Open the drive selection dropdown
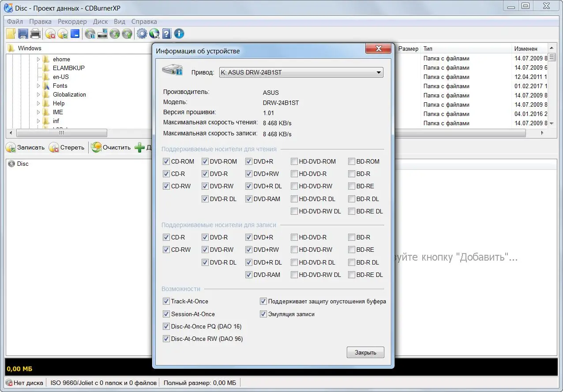 tap(379, 72)
